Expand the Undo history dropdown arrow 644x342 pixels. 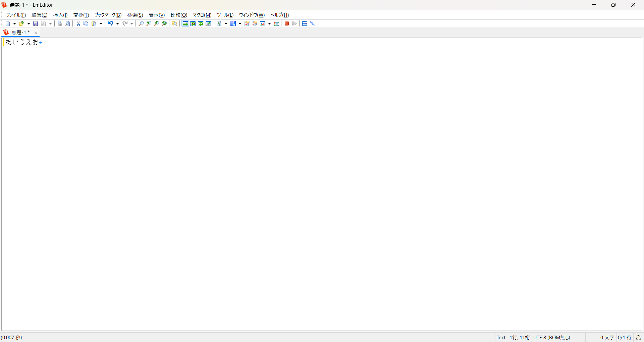117,23
